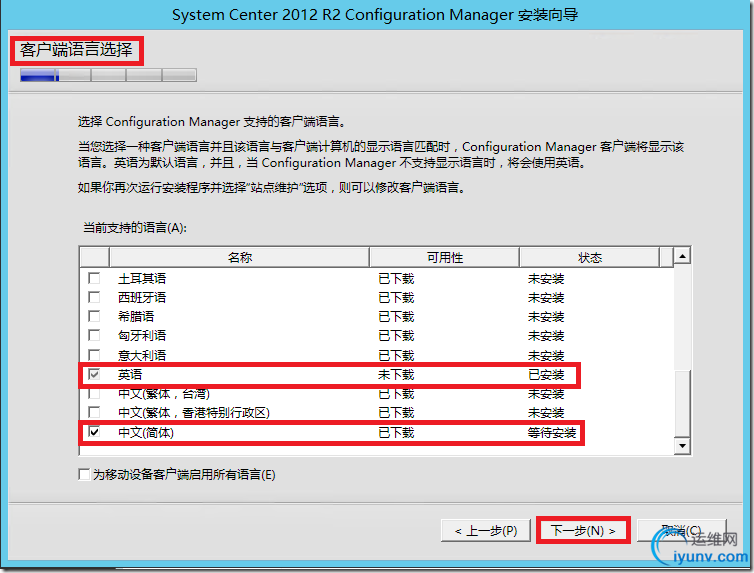Click the language list scroll down arrow

click(682, 446)
